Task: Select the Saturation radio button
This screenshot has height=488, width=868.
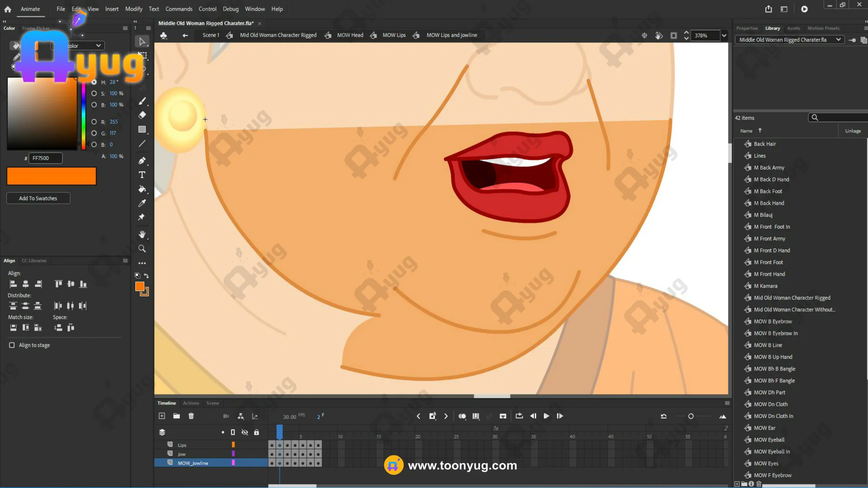Action: pyautogui.click(x=94, y=94)
